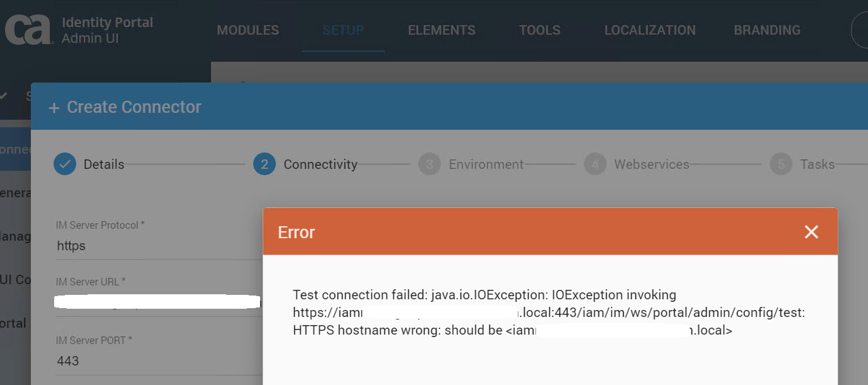
Task: Navigate to the BRANDING section
Action: pyautogui.click(x=767, y=30)
